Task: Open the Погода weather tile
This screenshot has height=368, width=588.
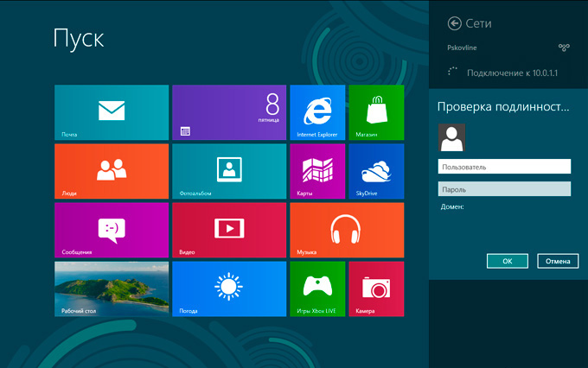Action: coord(228,289)
